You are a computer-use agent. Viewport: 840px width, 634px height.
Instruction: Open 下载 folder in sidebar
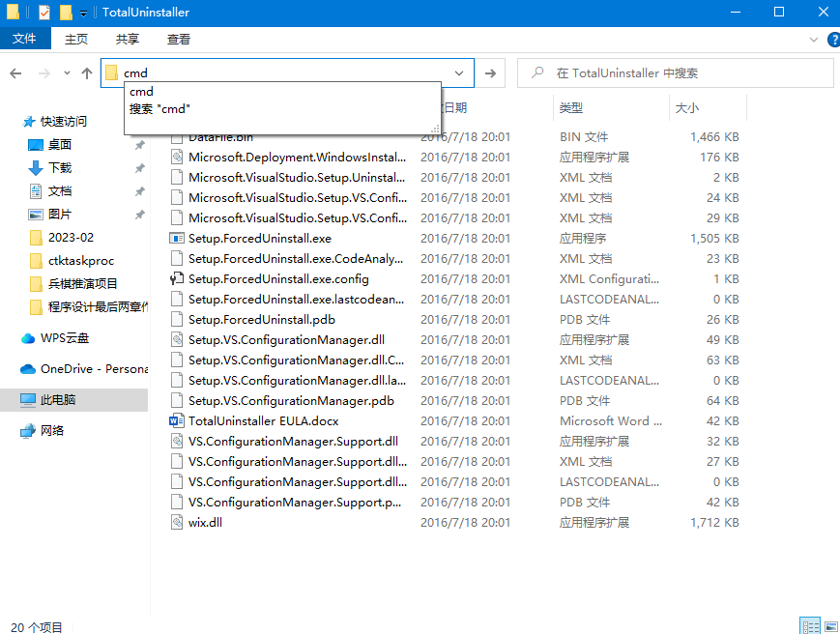pos(60,167)
